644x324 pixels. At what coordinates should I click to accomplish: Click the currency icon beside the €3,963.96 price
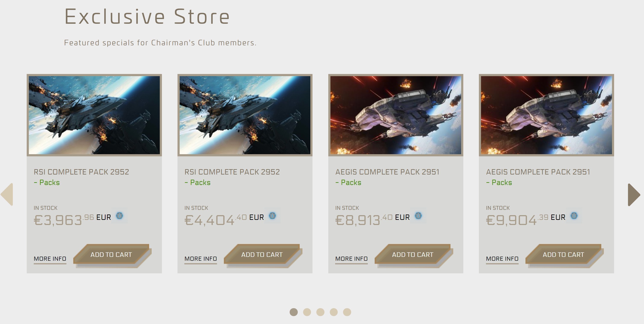(x=119, y=216)
